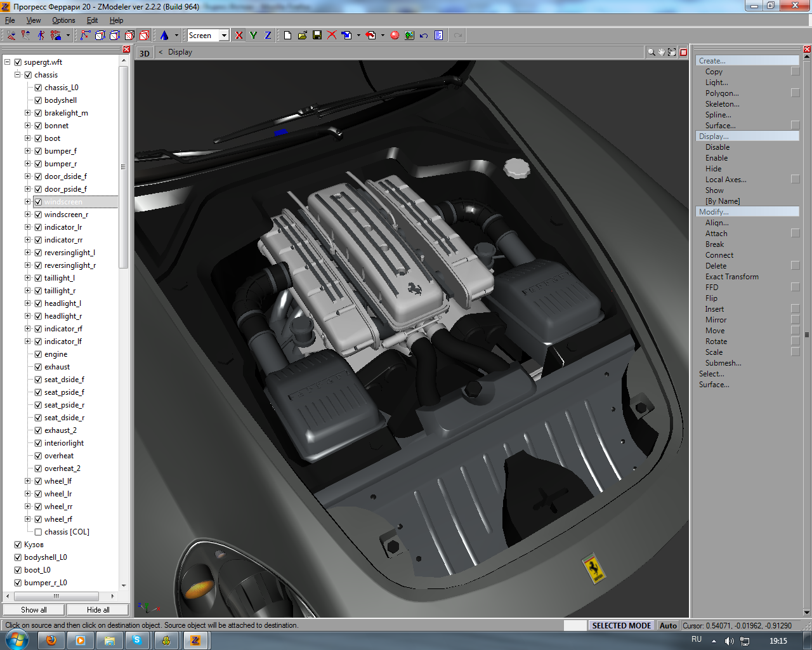Image resolution: width=812 pixels, height=650 pixels.
Task: Click the blue pivot axes cone icon
Action: (164, 36)
